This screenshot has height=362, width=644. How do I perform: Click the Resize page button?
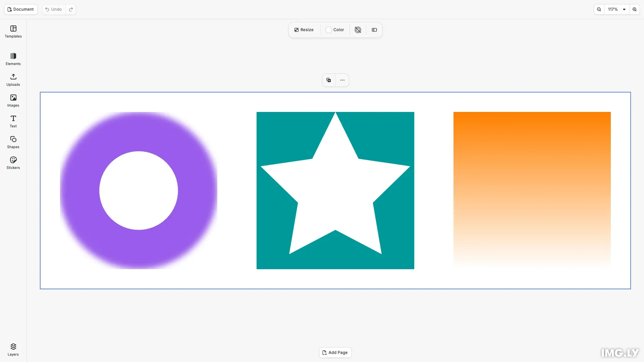pos(304,30)
